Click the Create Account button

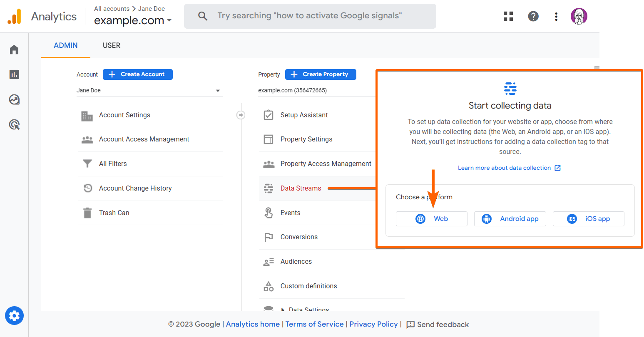(138, 74)
